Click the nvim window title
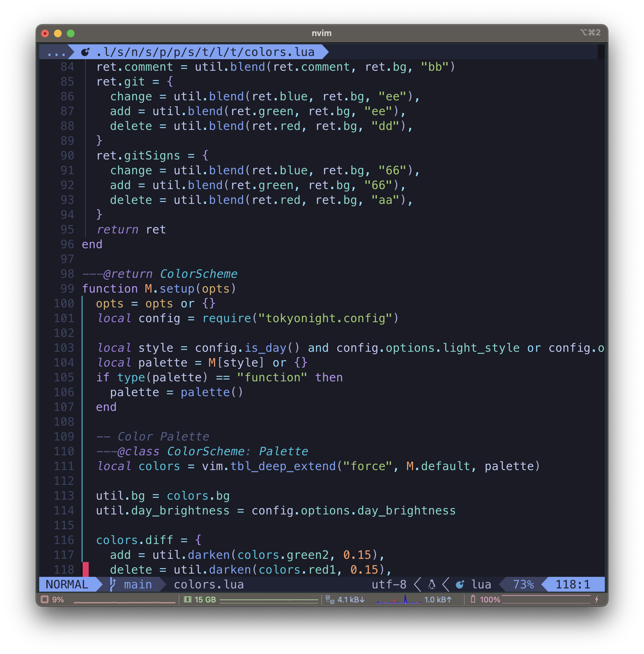This screenshot has height=654, width=644. point(322,33)
